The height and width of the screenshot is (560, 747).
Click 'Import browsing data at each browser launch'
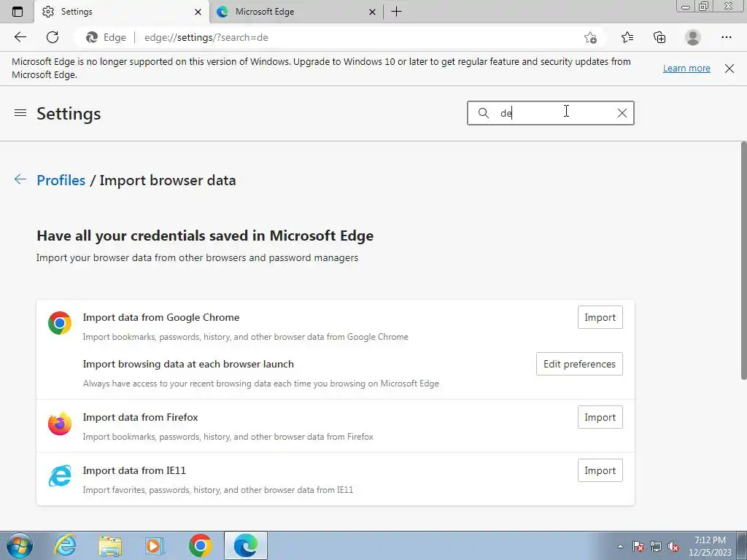click(x=188, y=364)
